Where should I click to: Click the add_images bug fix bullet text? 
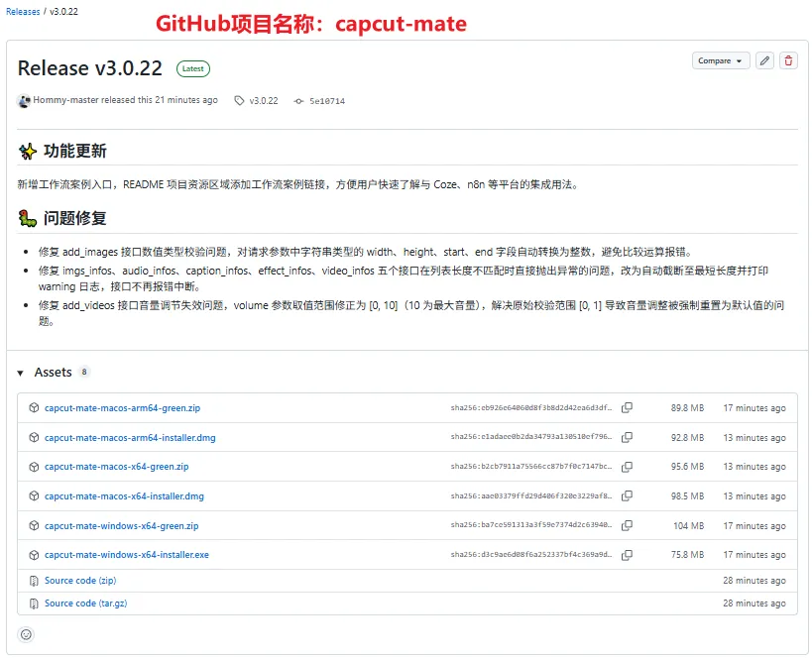tap(365, 252)
